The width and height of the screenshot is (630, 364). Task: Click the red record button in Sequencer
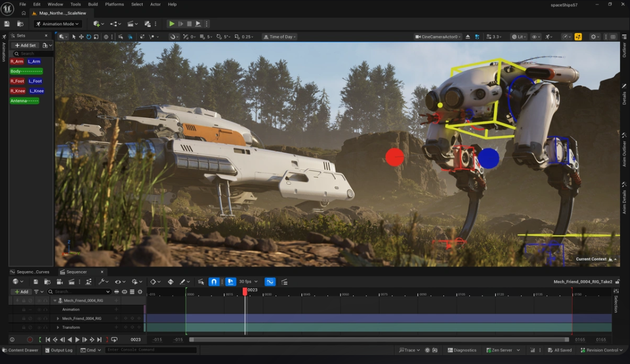click(30, 340)
